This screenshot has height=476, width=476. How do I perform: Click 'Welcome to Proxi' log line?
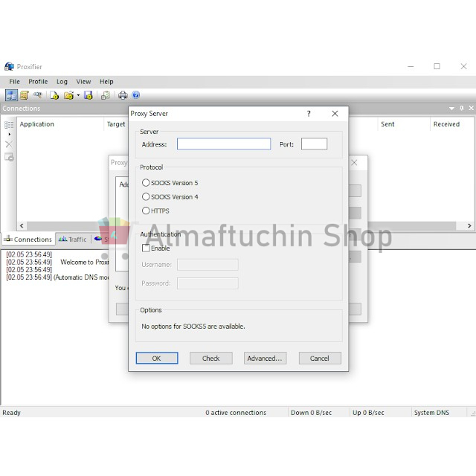(84, 263)
